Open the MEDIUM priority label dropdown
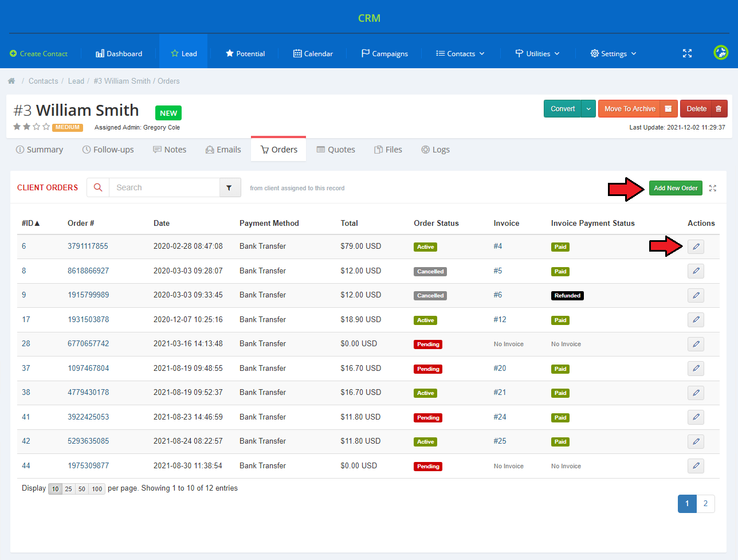 click(68, 127)
